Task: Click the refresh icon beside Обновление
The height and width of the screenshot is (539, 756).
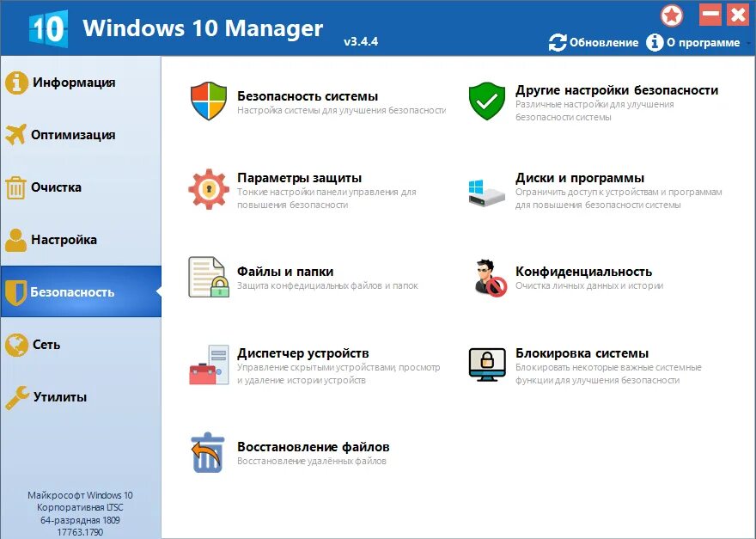Action: [x=558, y=42]
